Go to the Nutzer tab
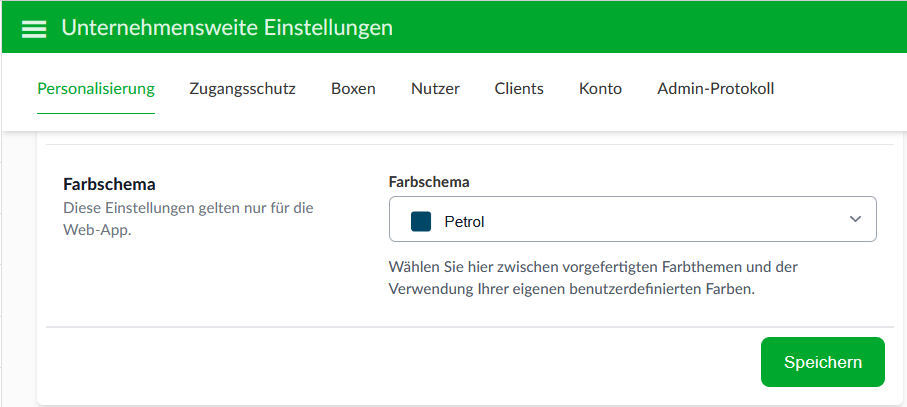Image resolution: width=907 pixels, height=407 pixels. 435,89
